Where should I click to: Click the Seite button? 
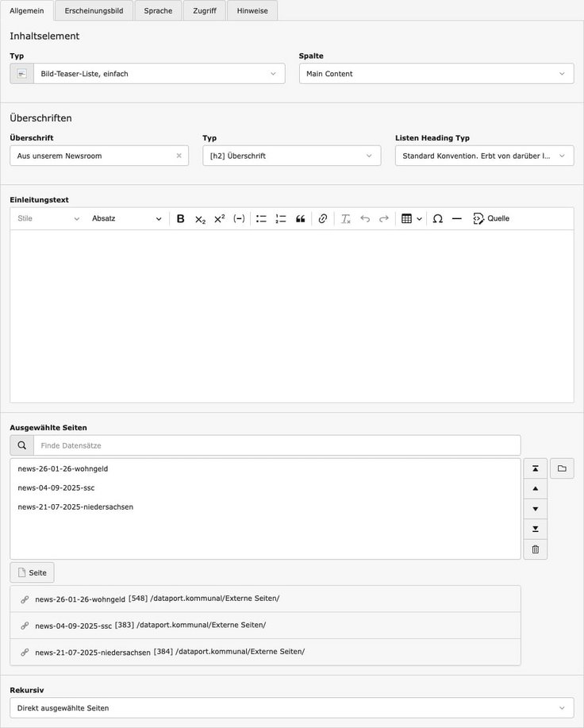pos(32,572)
